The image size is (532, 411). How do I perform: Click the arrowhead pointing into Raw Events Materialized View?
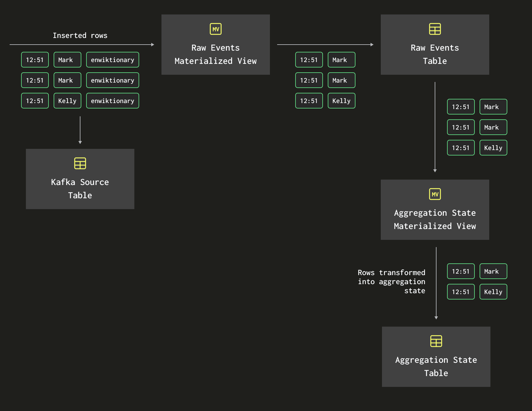152,45
